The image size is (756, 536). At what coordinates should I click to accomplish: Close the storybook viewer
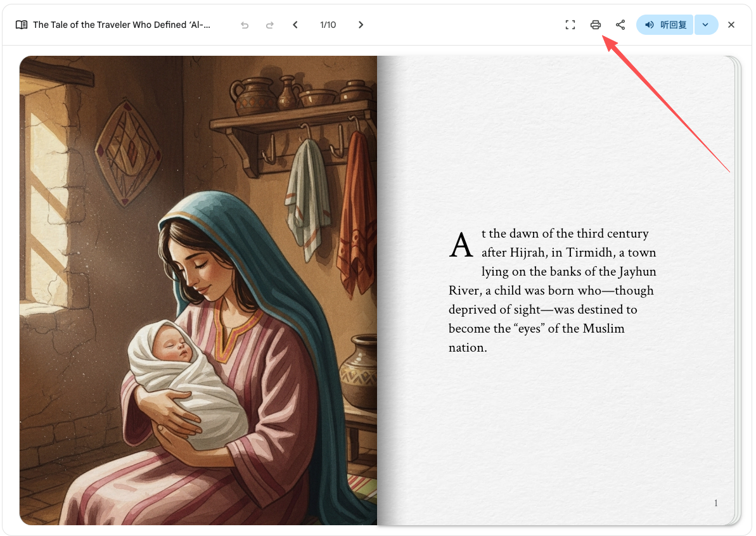click(x=731, y=25)
